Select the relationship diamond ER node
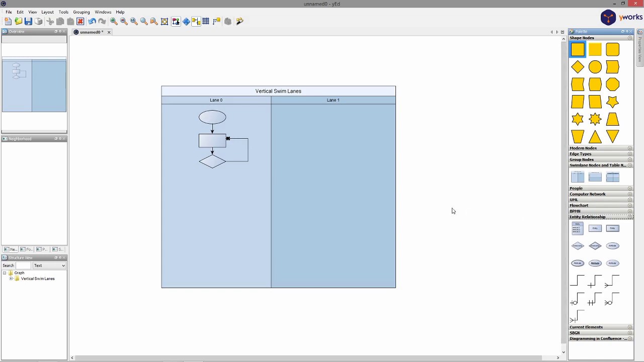The width and height of the screenshot is (644, 362). (x=578, y=246)
